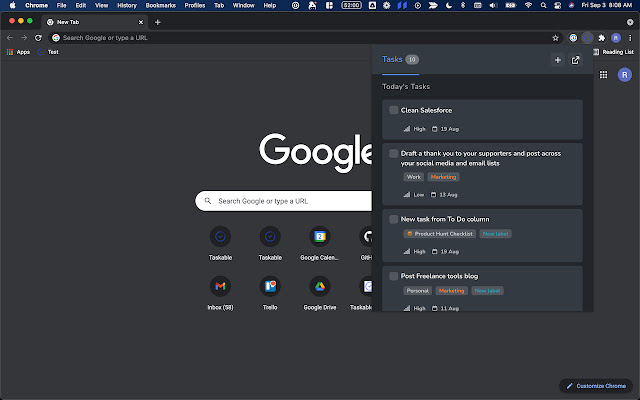Check off Post Freelance tools blog

tap(393, 276)
